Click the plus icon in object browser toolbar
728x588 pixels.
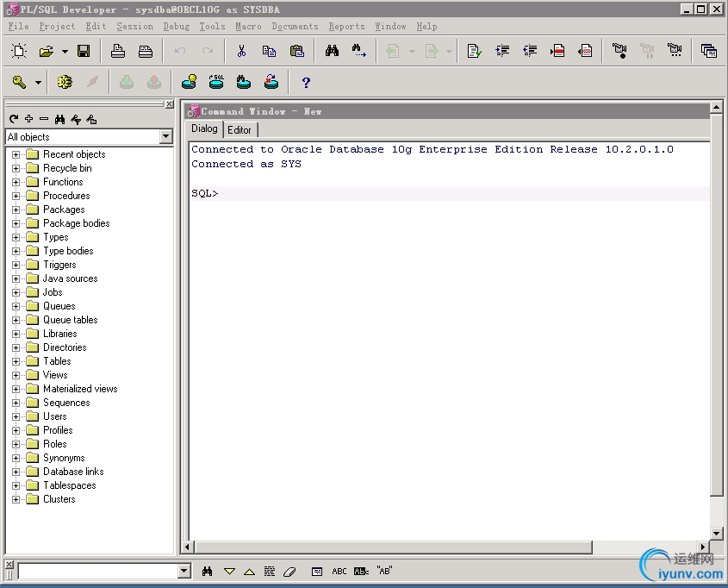(28, 119)
